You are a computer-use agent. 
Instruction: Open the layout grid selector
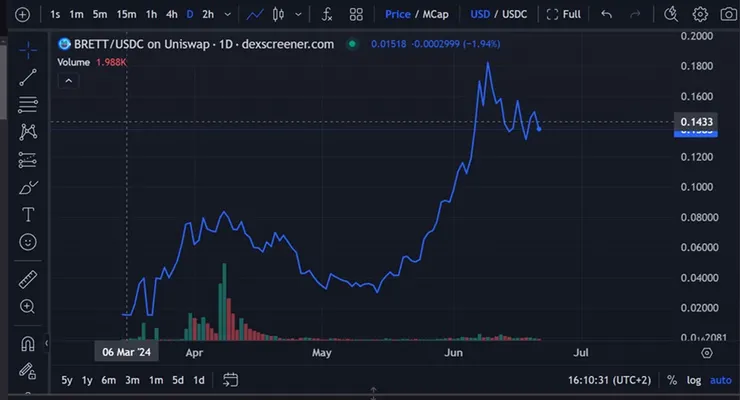pos(356,15)
